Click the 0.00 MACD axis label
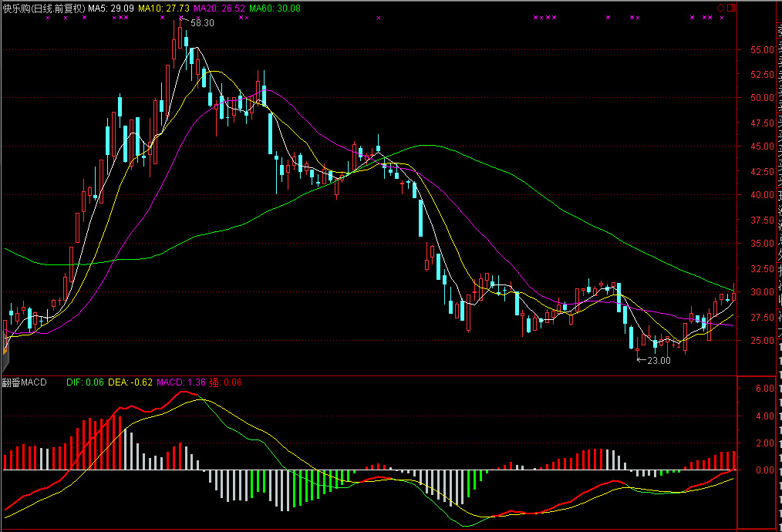This screenshot has height=532, width=782. 763,470
